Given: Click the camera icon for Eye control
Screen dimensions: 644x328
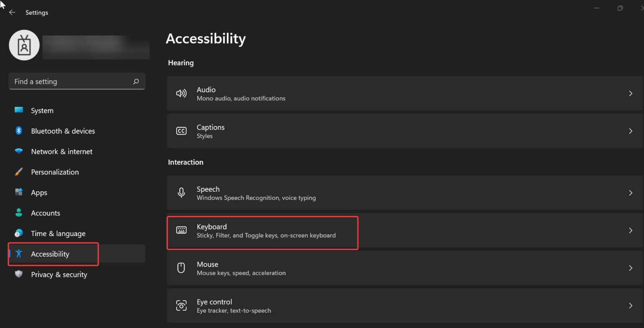Looking at the screenshot, I should (181, 305).
